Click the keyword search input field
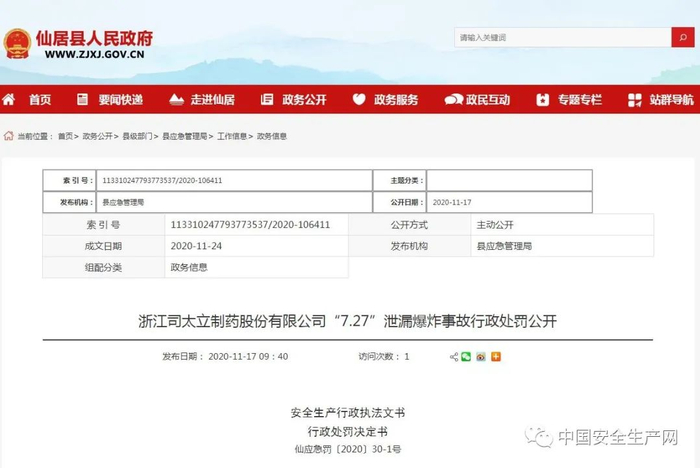Image resolution: width=700 pixels, height=468 pixels. [x=563, y=38]
